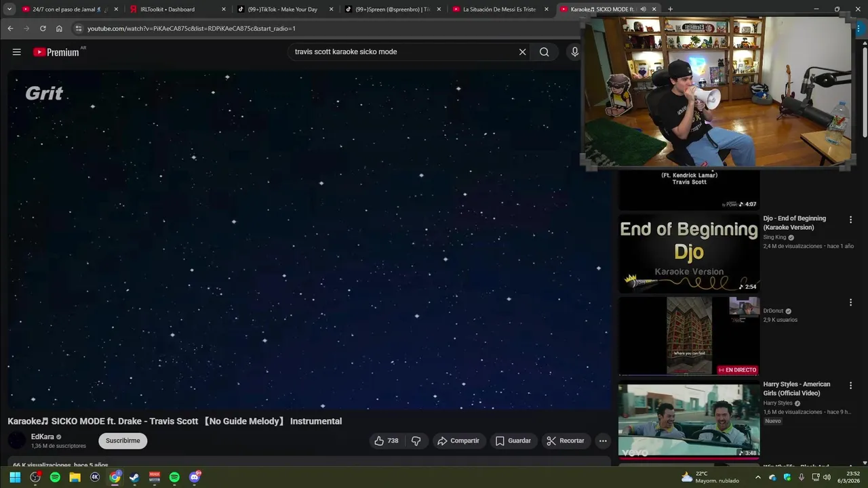Open more actions ellipsis below video
This screenshot has height=488, width=868.
(602, 441)
